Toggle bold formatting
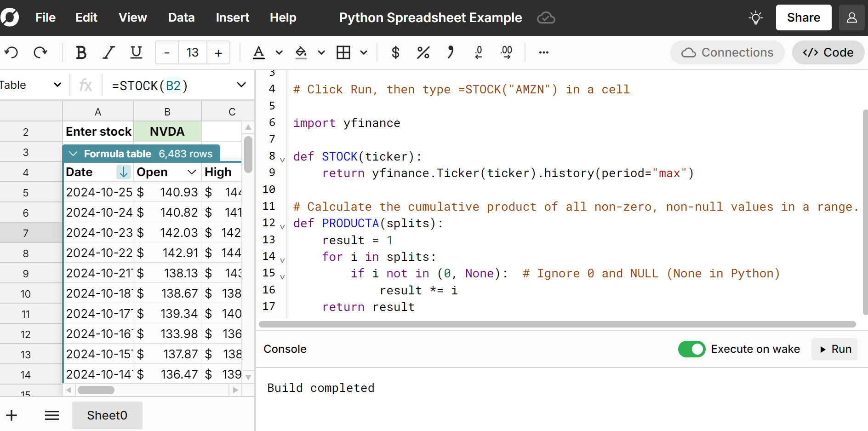Image resolution: width=868 pixels, height=431 pixels. tap(81, 52)
